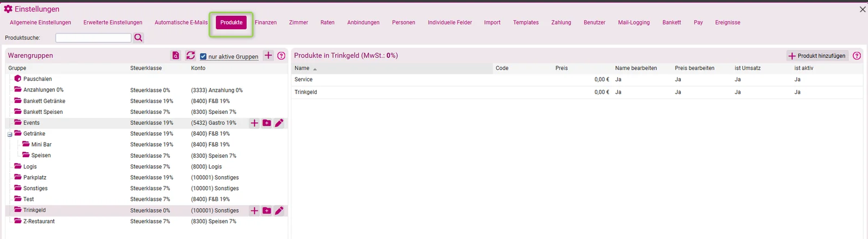Select the Produkte tab
Viewport: 868px width, 239px height.
[231, 22]
